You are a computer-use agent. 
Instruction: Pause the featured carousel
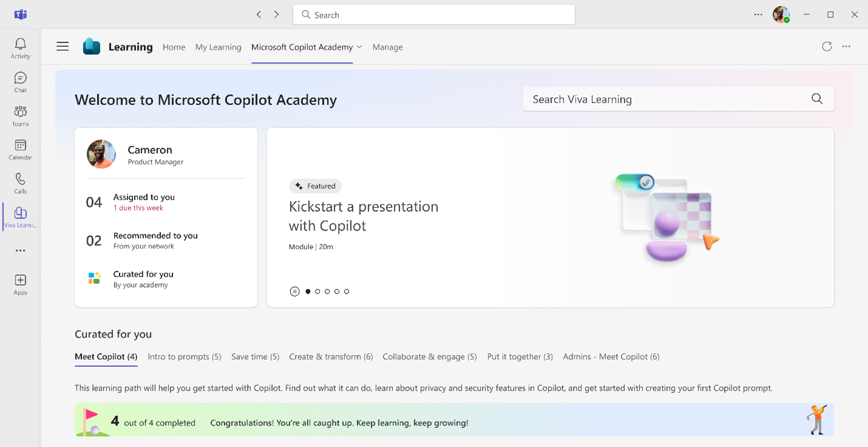point(294,292)
